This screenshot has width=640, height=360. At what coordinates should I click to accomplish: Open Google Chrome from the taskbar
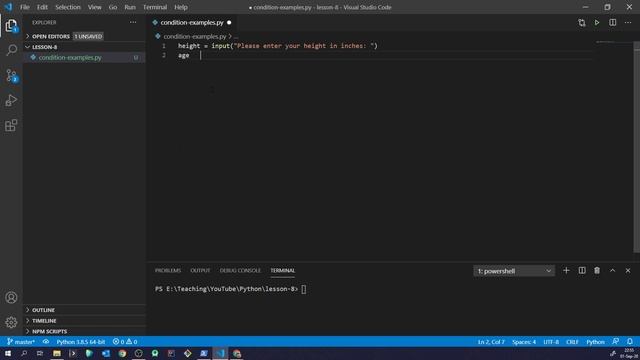point(122,353)
